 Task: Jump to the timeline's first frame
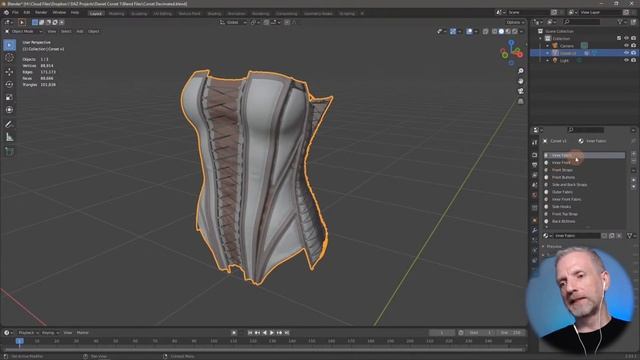pos(250,333)
